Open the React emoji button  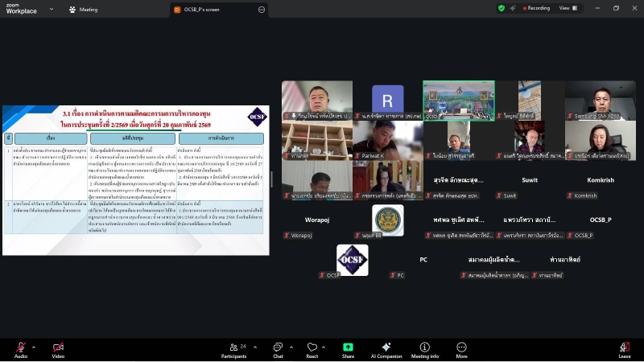pyautogui.click(x=312, y=349)
